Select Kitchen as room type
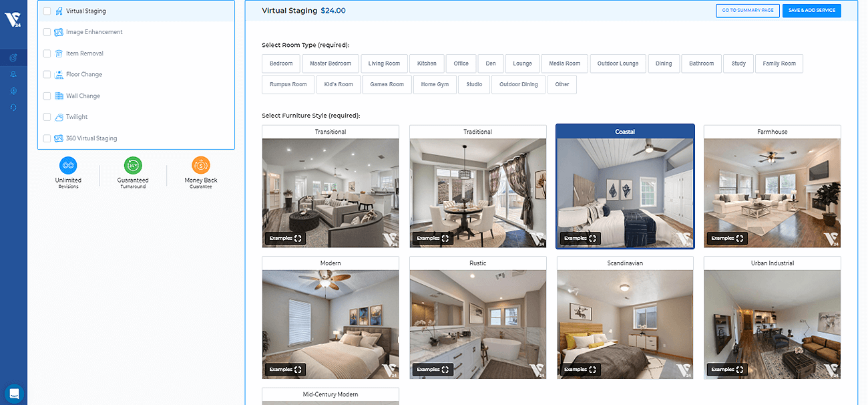The image size is (868, 405). 427,63
